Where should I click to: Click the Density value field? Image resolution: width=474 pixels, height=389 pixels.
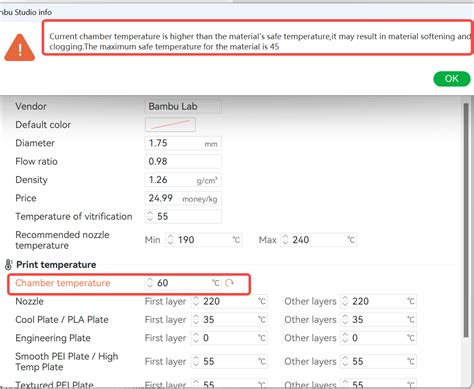183,180
